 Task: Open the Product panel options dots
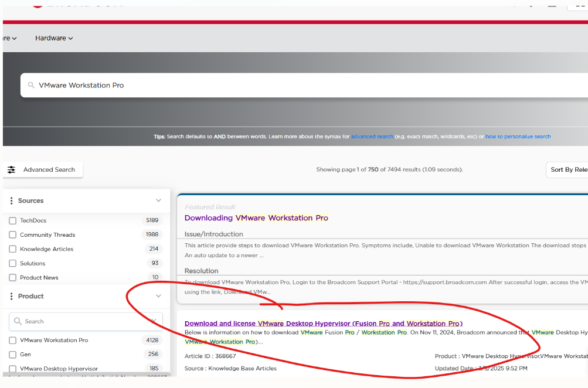pos(11,296)
